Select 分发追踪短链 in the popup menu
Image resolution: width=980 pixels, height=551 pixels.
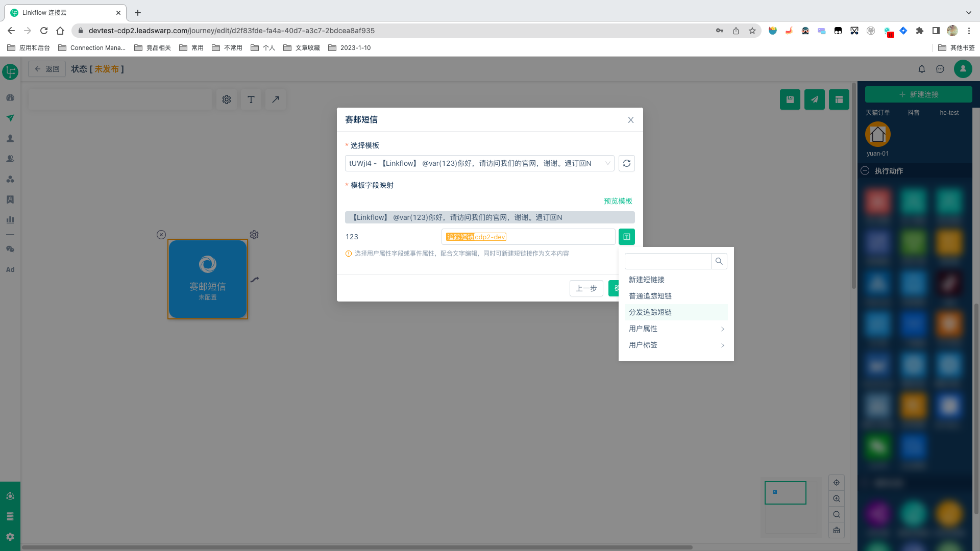pos(650,312)
